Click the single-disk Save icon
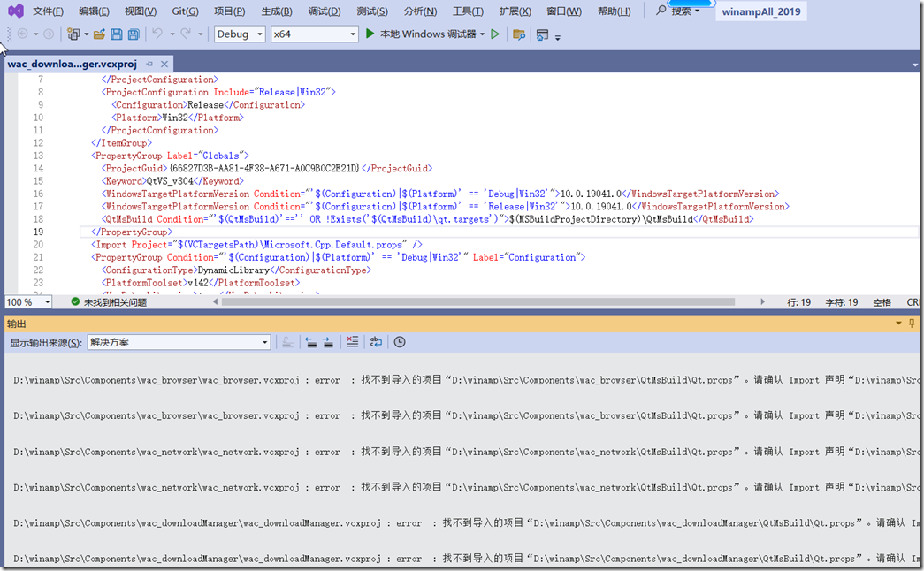 click(x=116, y=34)
